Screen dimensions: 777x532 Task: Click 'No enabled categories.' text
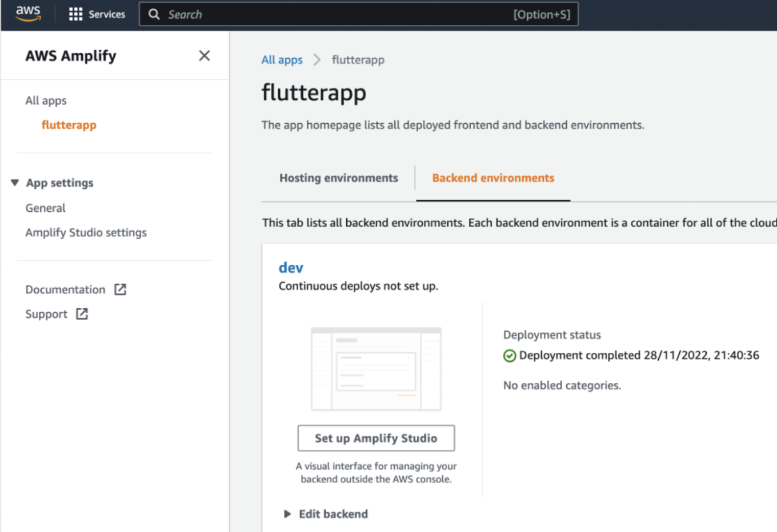click(x=562, y=385)
